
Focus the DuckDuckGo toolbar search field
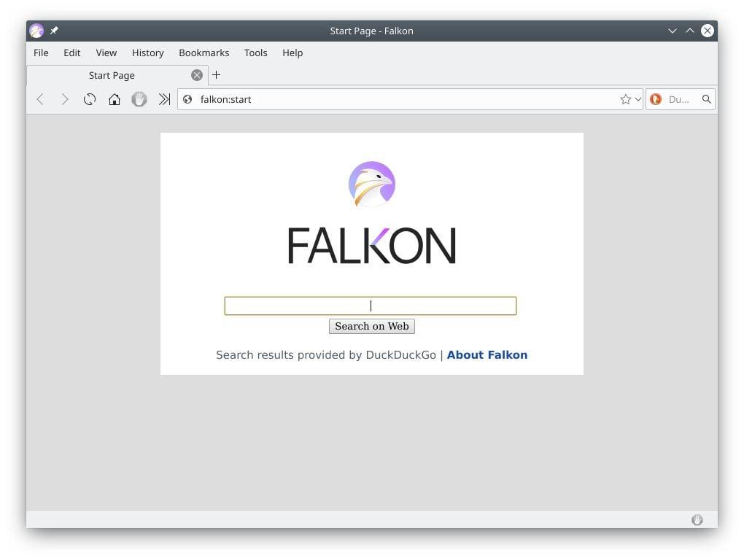681,99
